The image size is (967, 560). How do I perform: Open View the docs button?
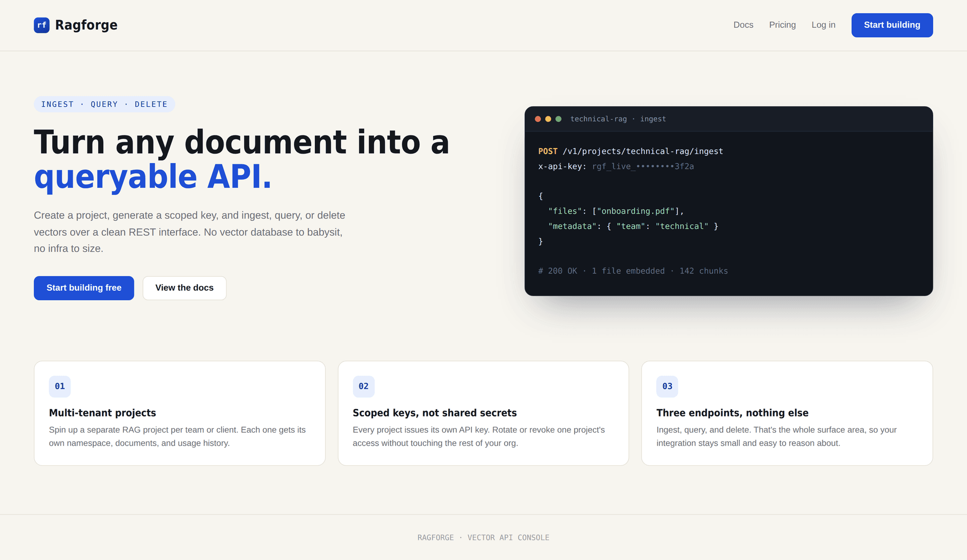[x=184, y=288]
